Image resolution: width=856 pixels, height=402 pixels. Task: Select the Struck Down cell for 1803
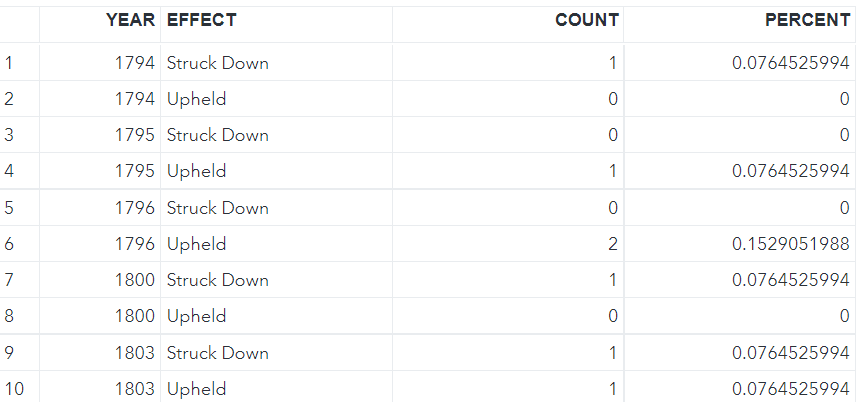click(x=217, y=353)
